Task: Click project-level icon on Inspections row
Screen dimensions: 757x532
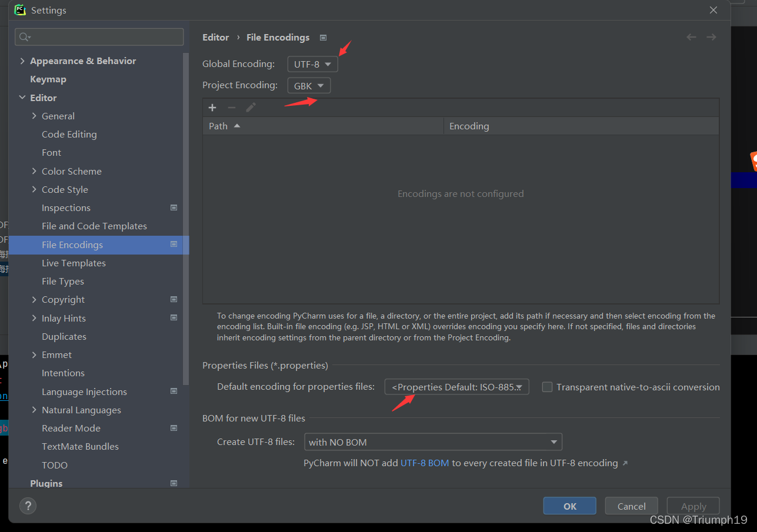Action: [x=174, y=208]
